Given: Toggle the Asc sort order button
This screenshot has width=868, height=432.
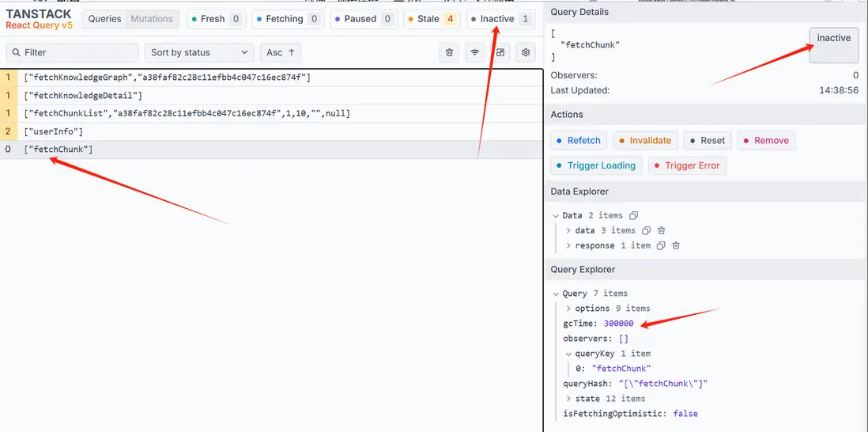Looking at the screenshot, I should (x=281, y=52).
